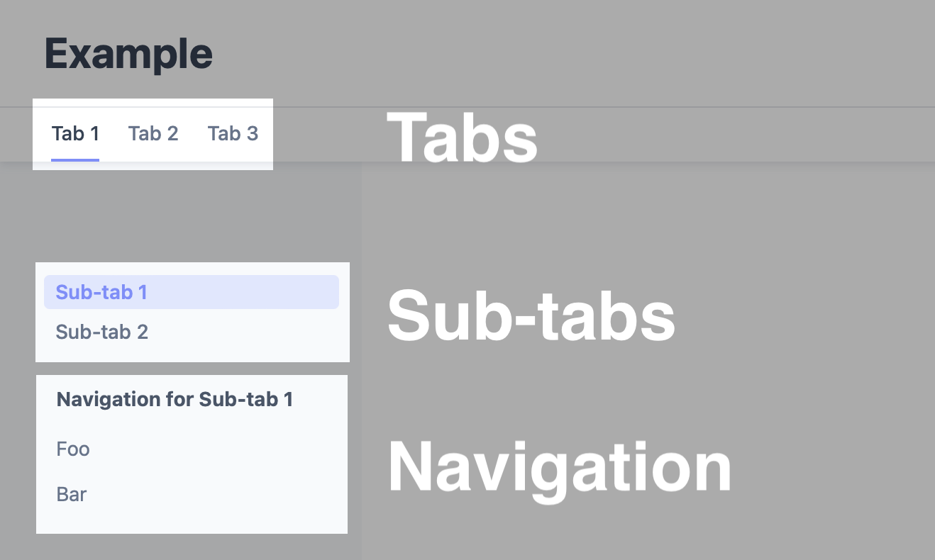Viewport: 935px width, 560px height.
Task: Select the active tab indicator under Tab 1
Action: point(74,160)
